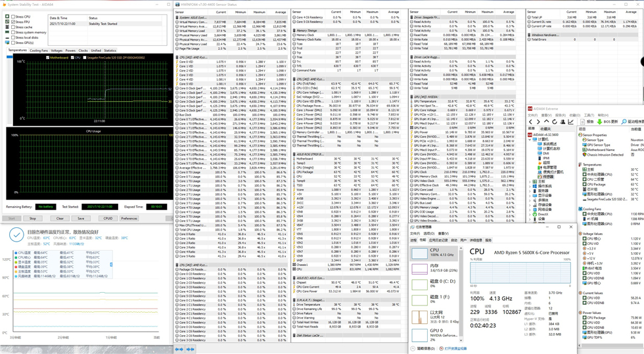Open the Unified tab
This screenshot has width=644, height=354.
[x=96, y=51]
